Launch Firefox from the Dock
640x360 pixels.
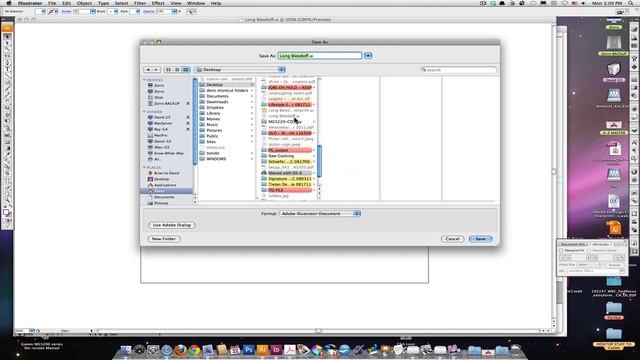pos(180,350)
